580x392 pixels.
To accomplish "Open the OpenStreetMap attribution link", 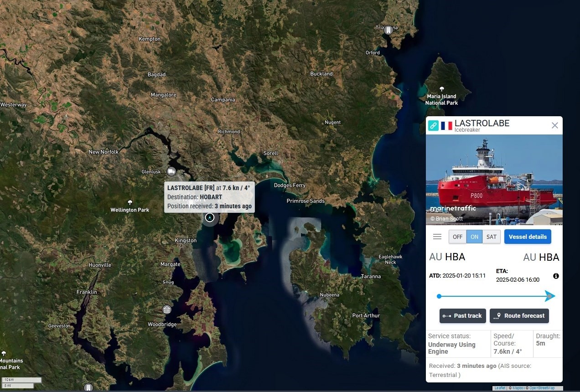I will coord(542,388).
